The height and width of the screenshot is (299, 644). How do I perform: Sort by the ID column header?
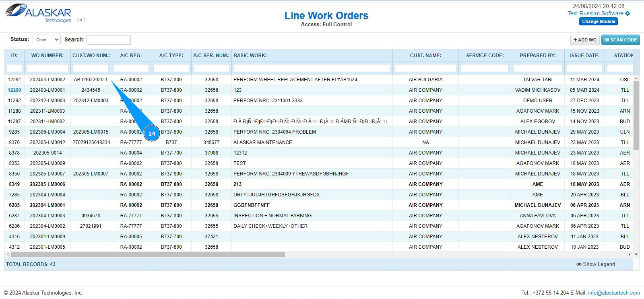(x=14, y=56)
